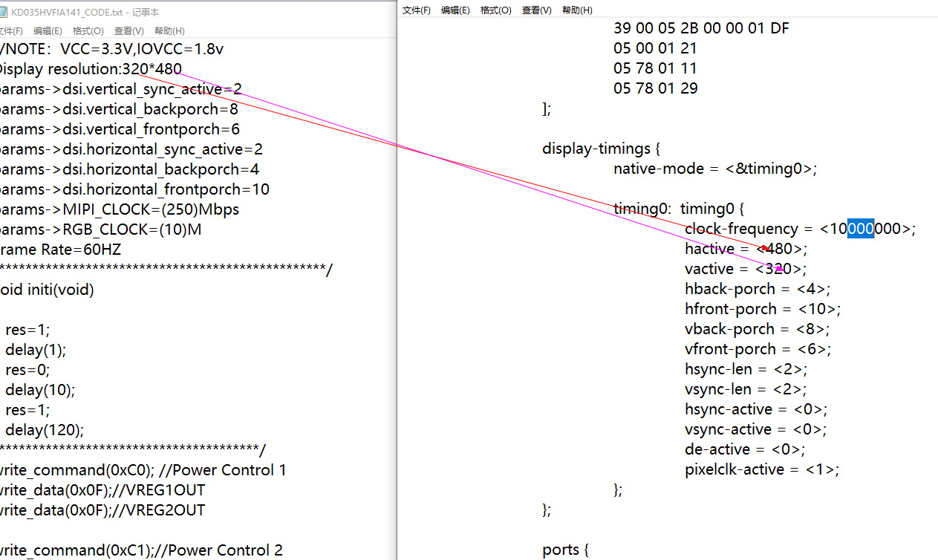Open 查看(V) menu in right editor window

536,10
